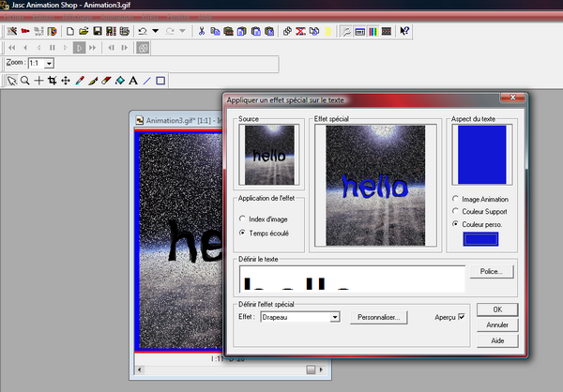
Task: Click the yellow propagate paste icon
Action: coord(327,31)
